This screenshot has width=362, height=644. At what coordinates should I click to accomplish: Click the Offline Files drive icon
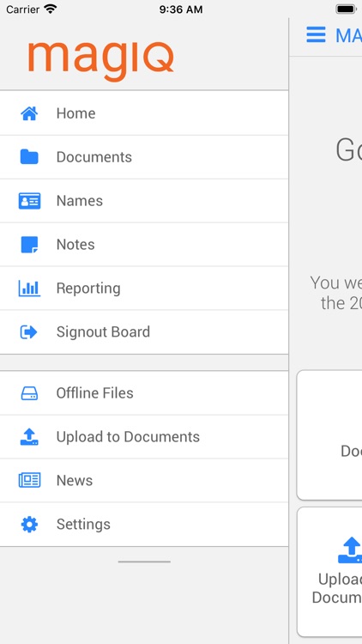(29, 393)
